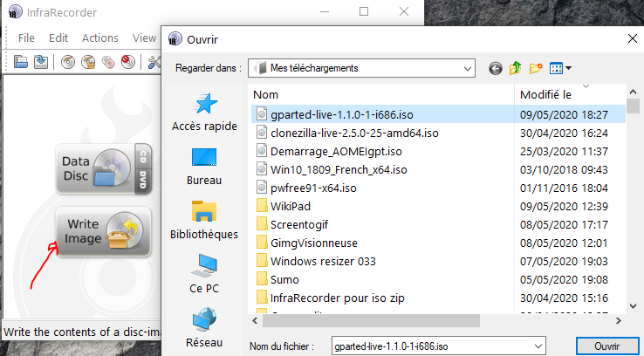Select Ce PC in the places sidebar
This screenshot has width=644, height=356.
pos(204,274)
